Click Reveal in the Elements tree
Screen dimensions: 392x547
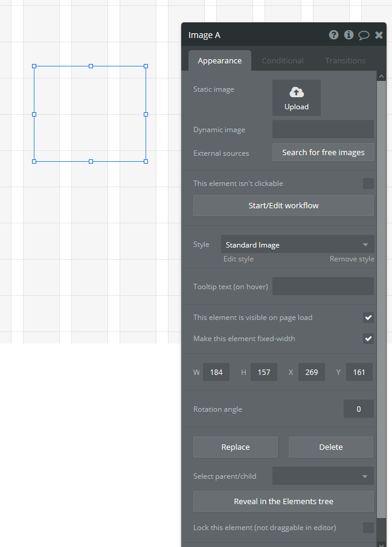pyautogui.click(x=283, y=501)
